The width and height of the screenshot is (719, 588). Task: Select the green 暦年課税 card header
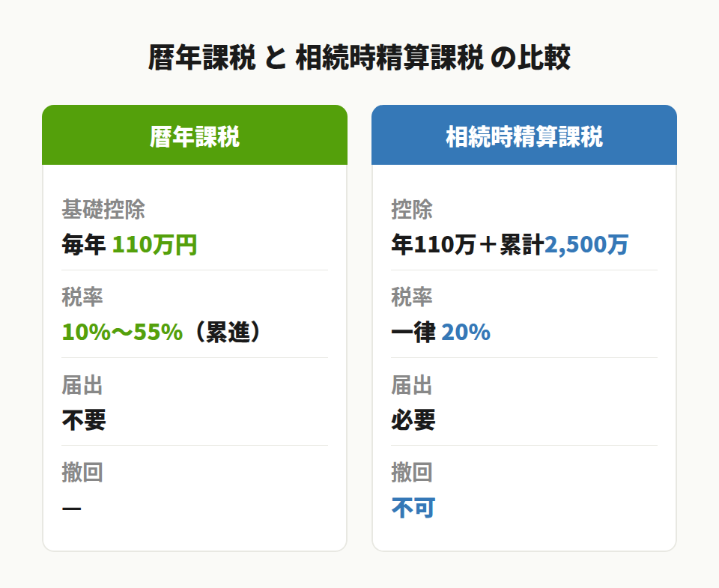coord(195,136)
